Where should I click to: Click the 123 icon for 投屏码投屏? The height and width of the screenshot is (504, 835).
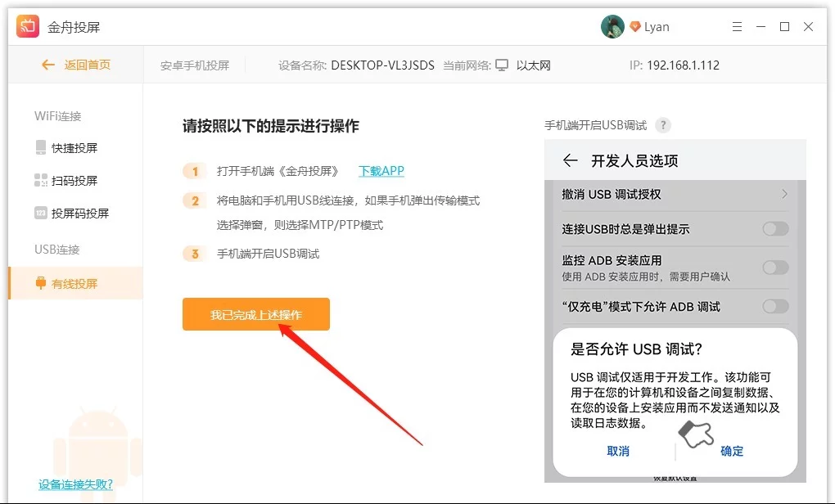pos(40,214)
